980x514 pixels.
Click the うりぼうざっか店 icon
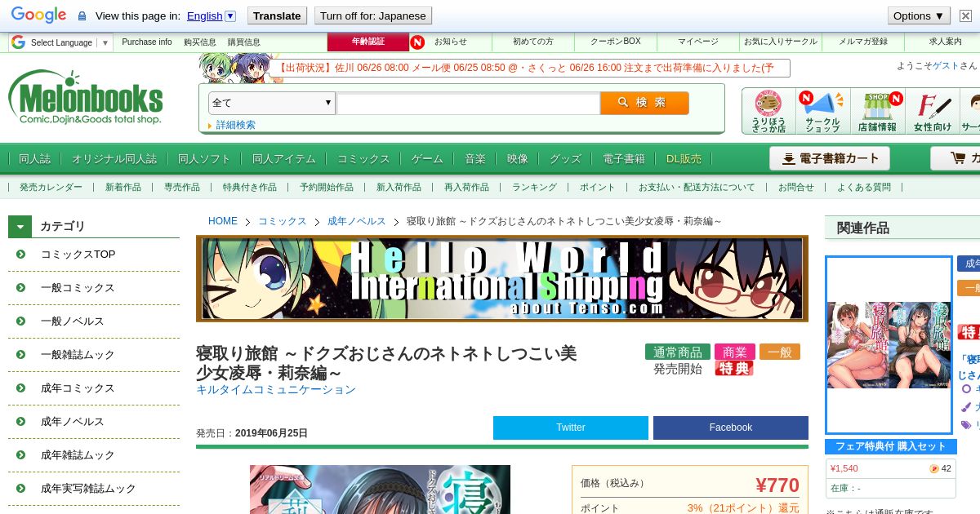click(x=768, y=111)
